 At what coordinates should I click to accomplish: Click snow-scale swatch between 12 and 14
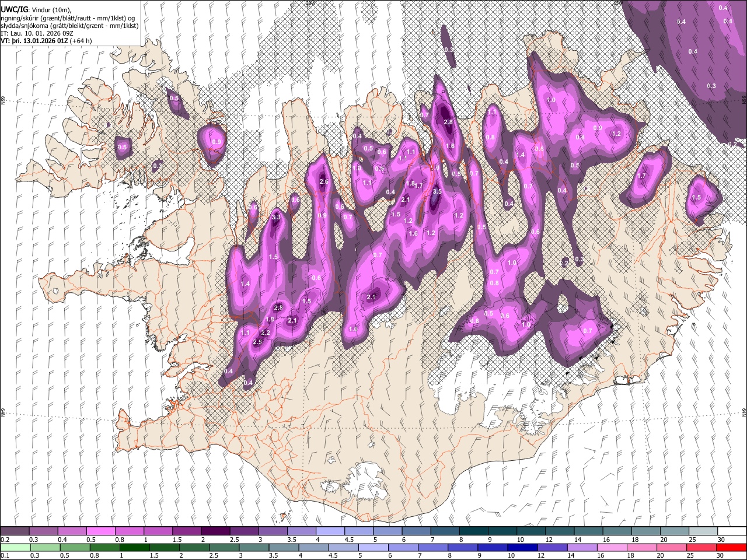tap(558, 531)
